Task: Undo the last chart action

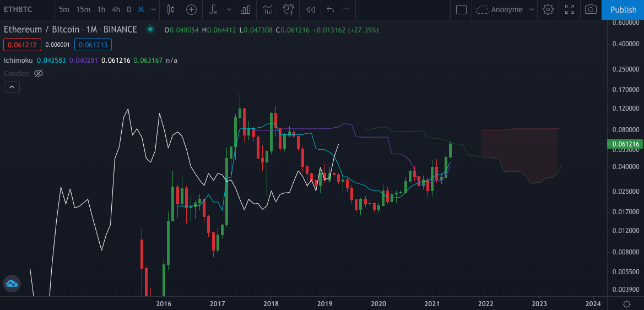Action: (x=330, y=9)
